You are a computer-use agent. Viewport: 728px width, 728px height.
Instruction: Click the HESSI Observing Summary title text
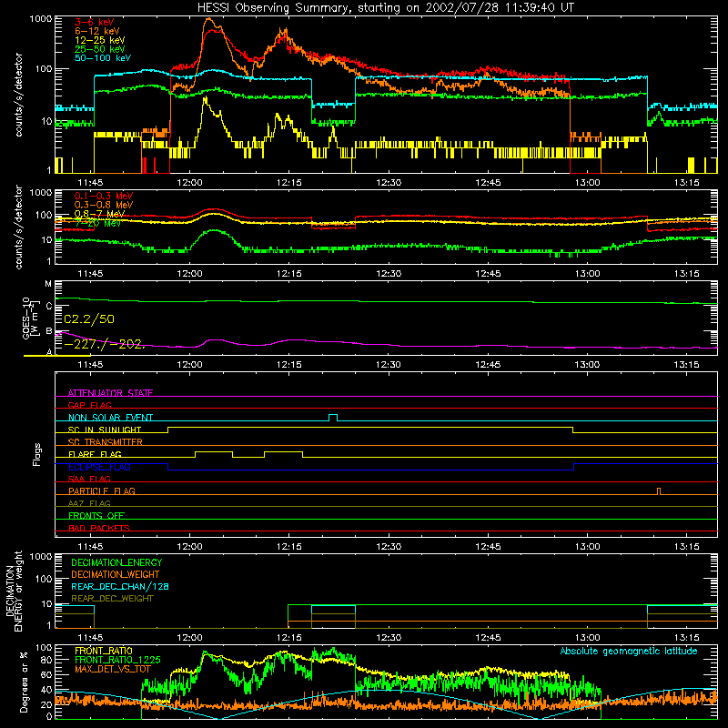(386, 8)
